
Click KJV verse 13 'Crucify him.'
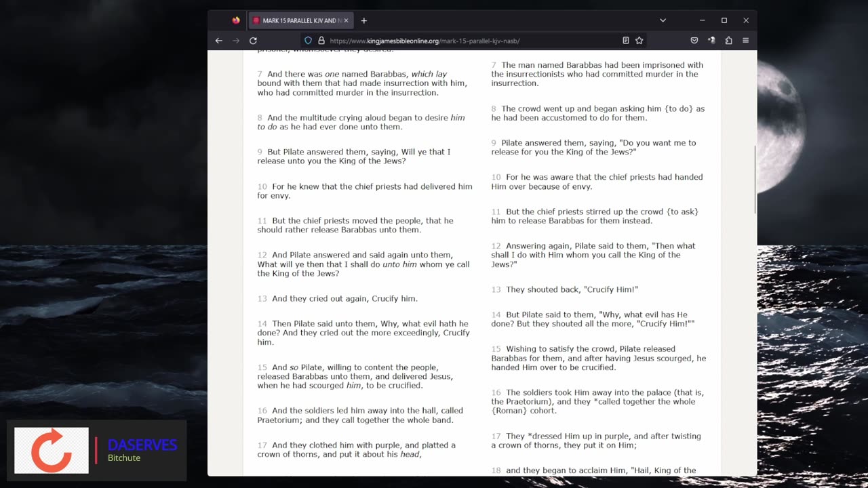[x=337, y=298]
